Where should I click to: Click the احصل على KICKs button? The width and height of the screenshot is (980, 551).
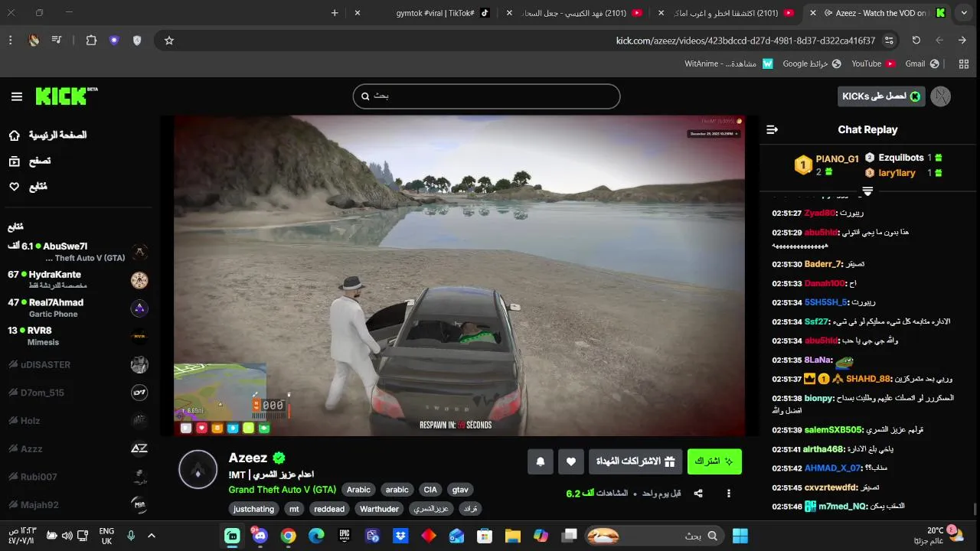click(881, 96)
